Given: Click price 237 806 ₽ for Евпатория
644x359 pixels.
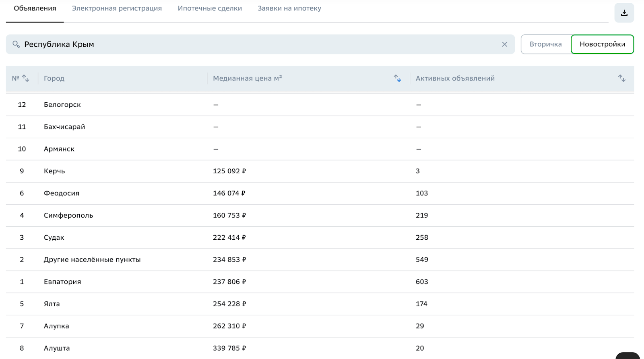Looking at the screenshot, I should point(229,282).
